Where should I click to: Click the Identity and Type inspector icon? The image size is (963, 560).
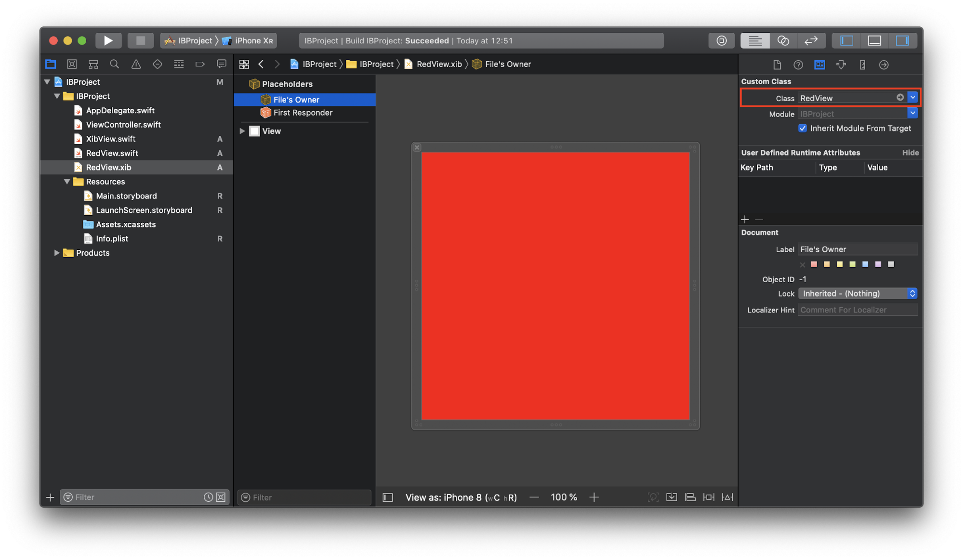[776, 64]
